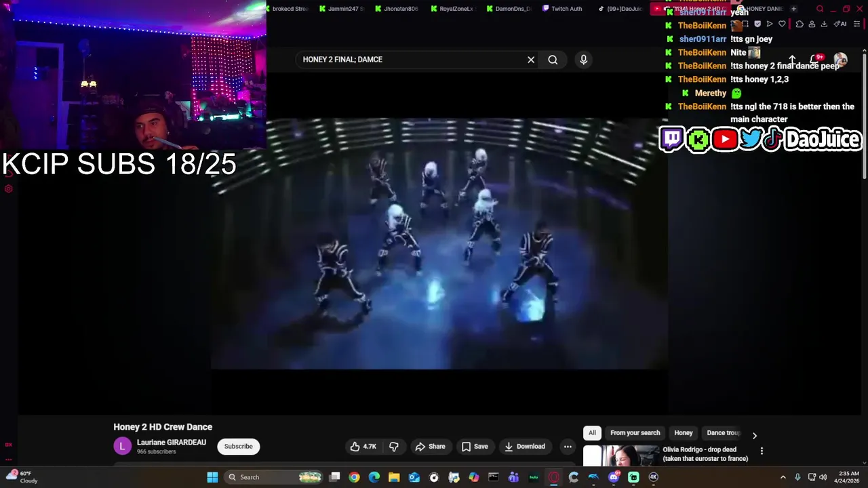Subscribe to Lauriane GIRARDEAU channel
The width and height of the screenshot is (868, 488).
click(238, 446)
